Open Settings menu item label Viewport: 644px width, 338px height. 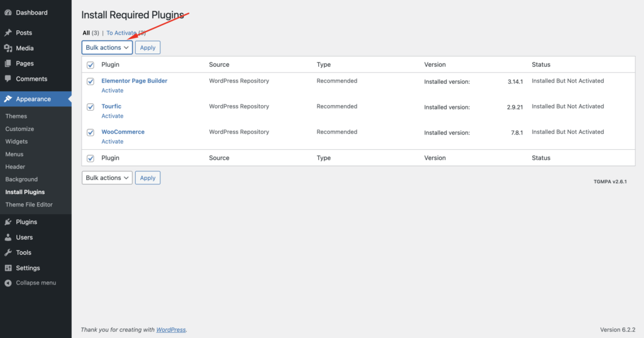pos(28,268)
